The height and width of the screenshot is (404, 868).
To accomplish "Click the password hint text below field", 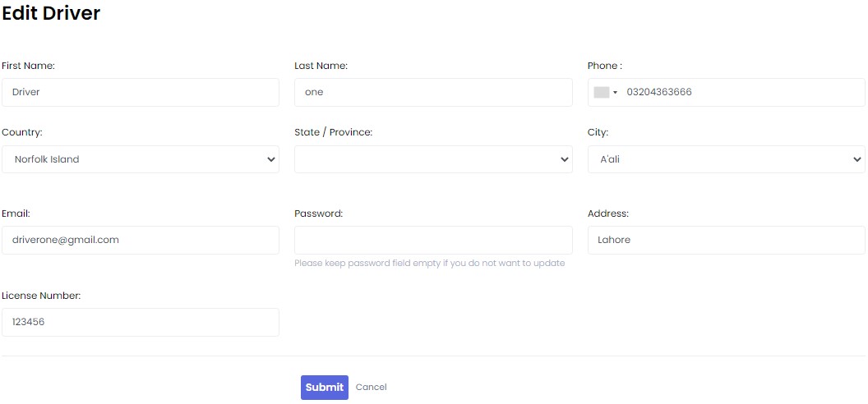I will click(429, 264).
